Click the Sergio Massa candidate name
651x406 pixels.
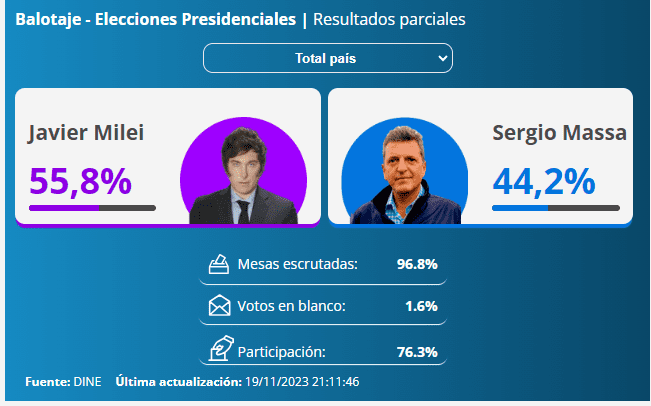pos(560,133)
